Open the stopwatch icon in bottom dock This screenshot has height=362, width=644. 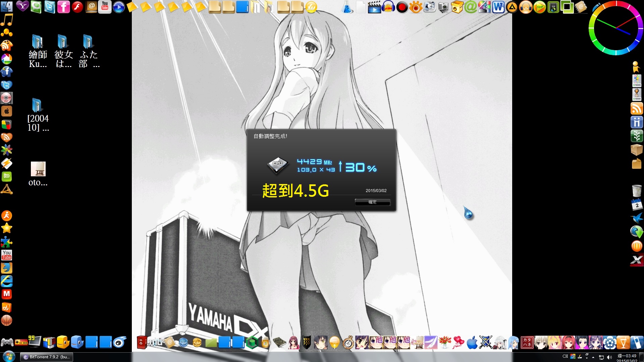pyautogui.click(x=348, y=343)
